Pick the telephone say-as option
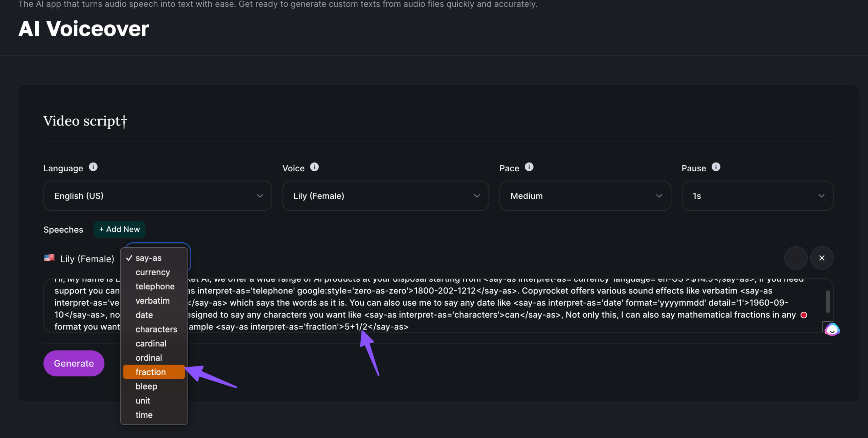 [155, 286]
